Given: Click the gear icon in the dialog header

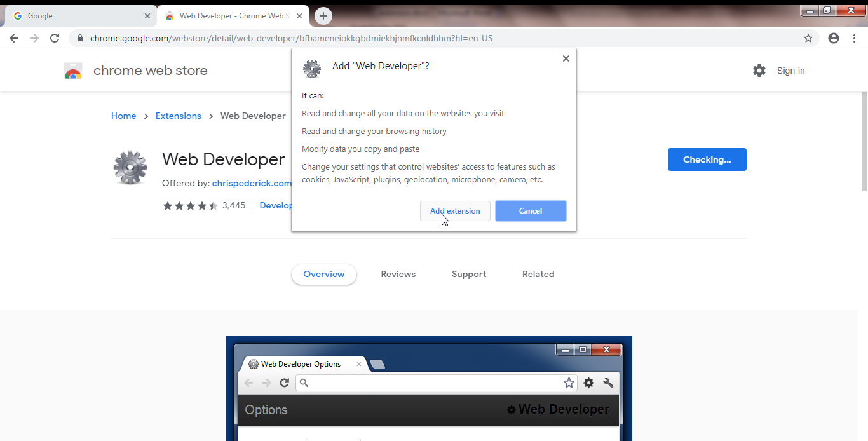Looking at the screenshot, I should 312,69.
